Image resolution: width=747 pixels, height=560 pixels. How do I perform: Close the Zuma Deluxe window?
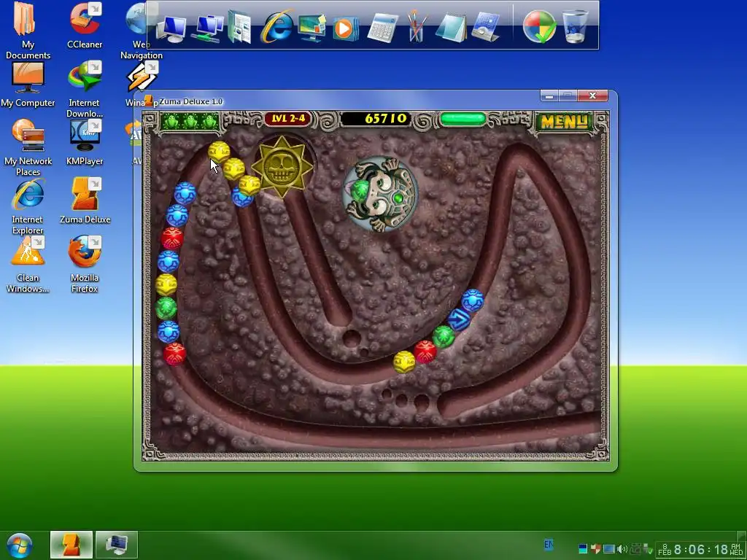point(592,96)
